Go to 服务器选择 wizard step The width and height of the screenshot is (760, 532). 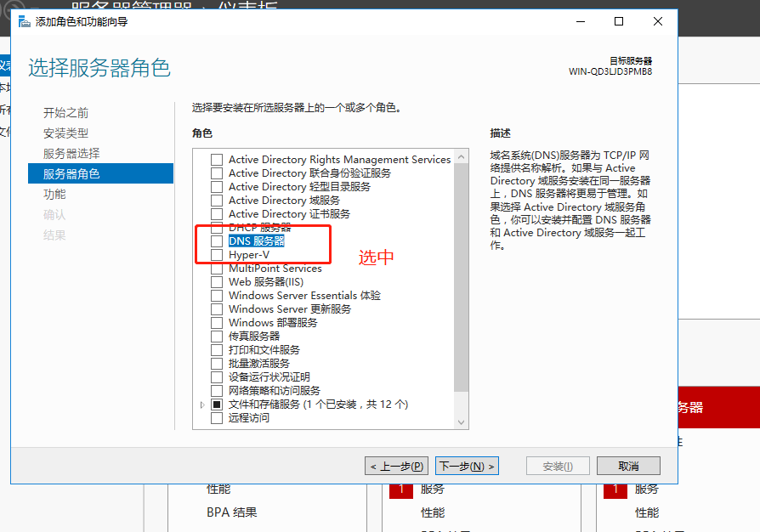71,154
